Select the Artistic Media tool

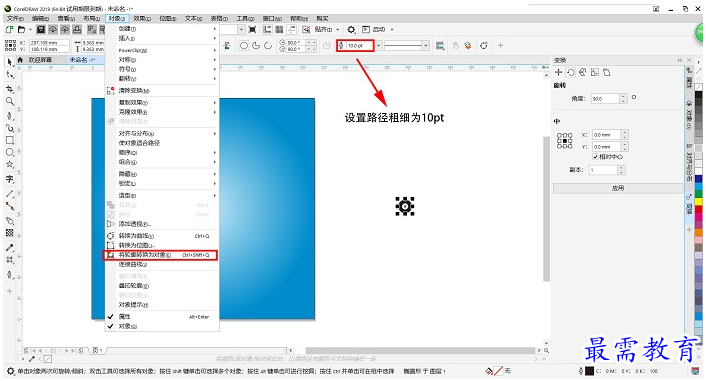tap(9, 128)
